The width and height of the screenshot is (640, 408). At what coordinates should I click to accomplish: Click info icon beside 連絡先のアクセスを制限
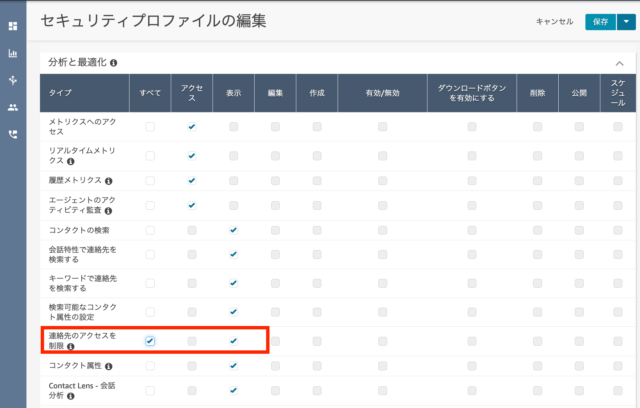coord(71,346)
